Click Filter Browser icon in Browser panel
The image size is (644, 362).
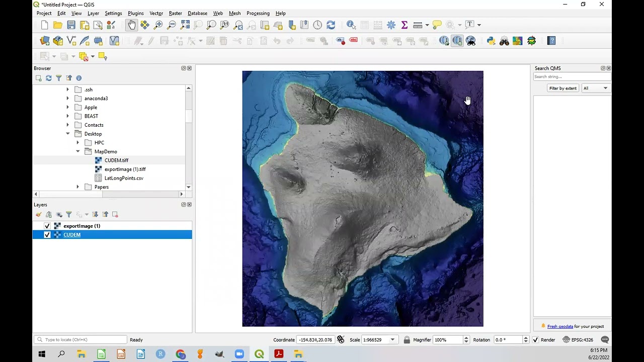tap(59, 78)
